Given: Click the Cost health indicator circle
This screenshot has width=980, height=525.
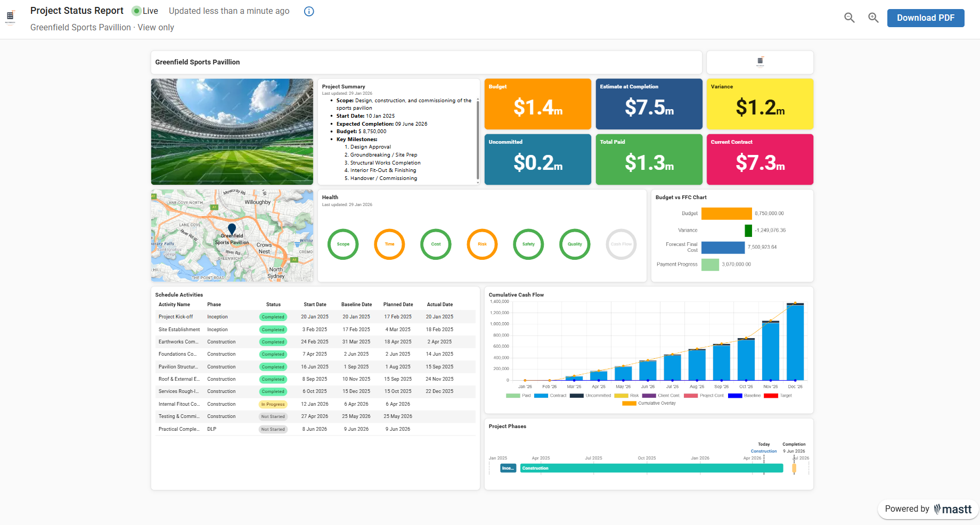Looking at the screenshot, I should 436,244.
